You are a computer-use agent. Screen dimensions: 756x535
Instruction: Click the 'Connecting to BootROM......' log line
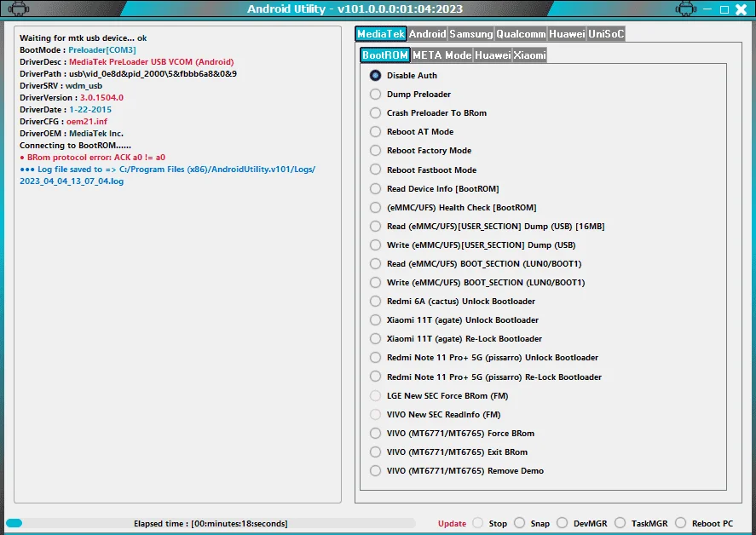75,146
